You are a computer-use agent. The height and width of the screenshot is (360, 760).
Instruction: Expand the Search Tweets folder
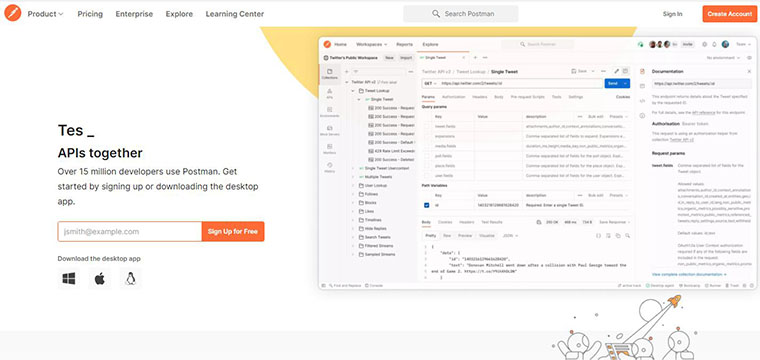pos(353,237)
